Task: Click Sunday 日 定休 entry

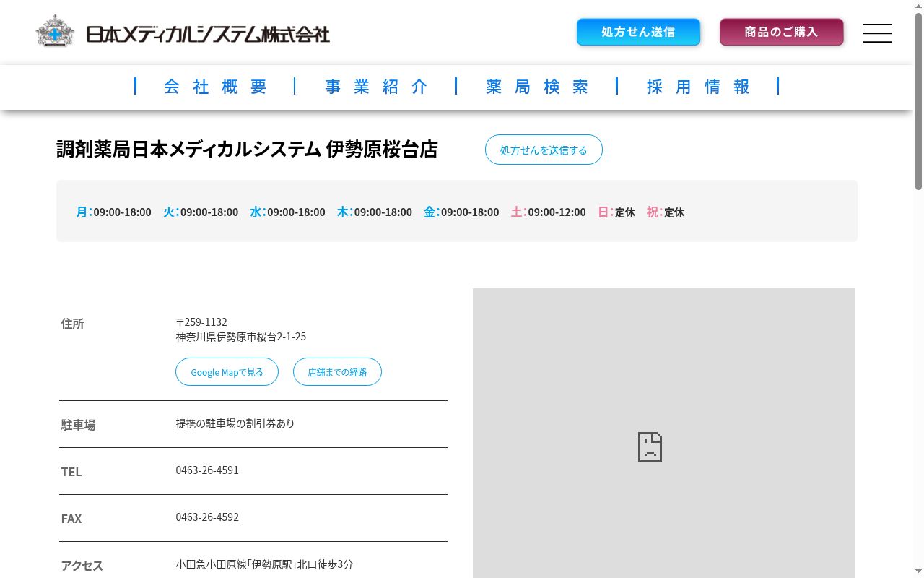Action: click(x=616, y=212)
